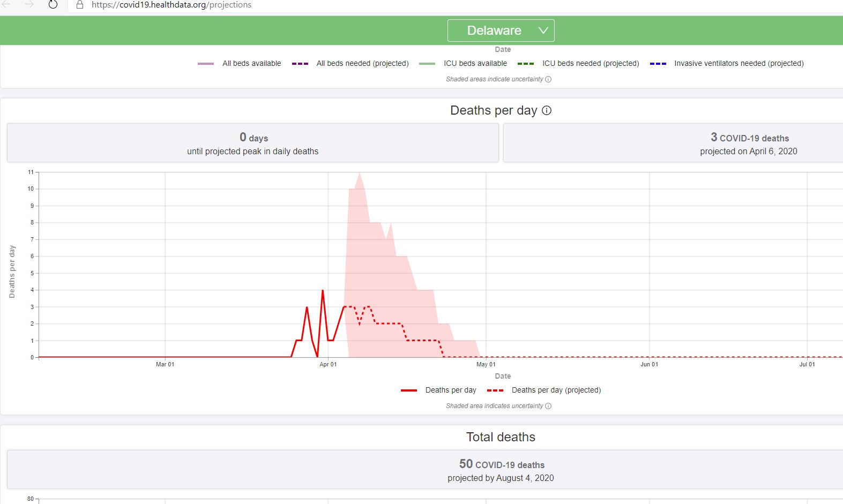The height and width of the screenshot is (504, 843).
Task: Toggle 'Invasive ventilators needed (projected)' legend entry
Action: (727, 63)
